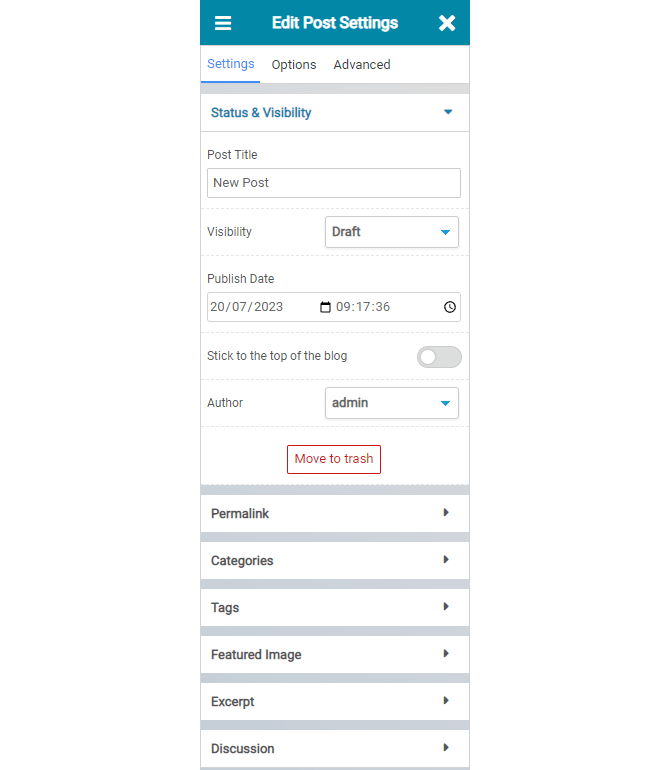Toggle Stick to the top of the blog
This screenshot has width=670, height=770.
coord(439,357)
